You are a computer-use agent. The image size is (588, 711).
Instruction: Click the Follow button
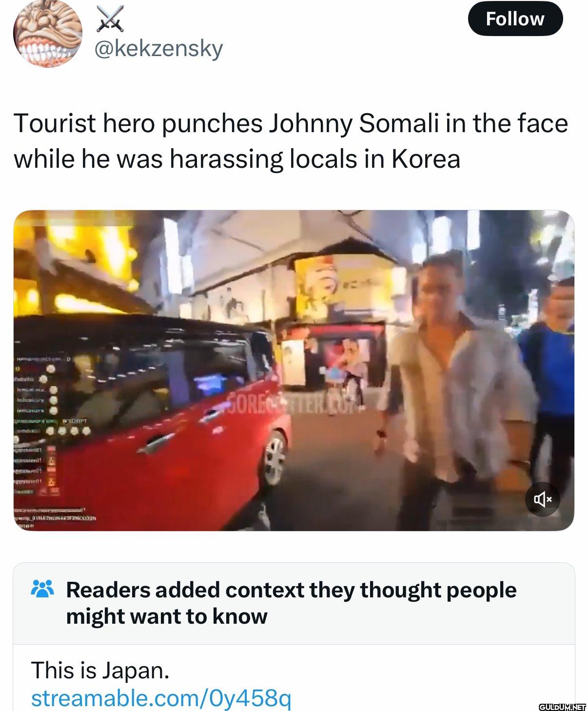pos(515,19)
